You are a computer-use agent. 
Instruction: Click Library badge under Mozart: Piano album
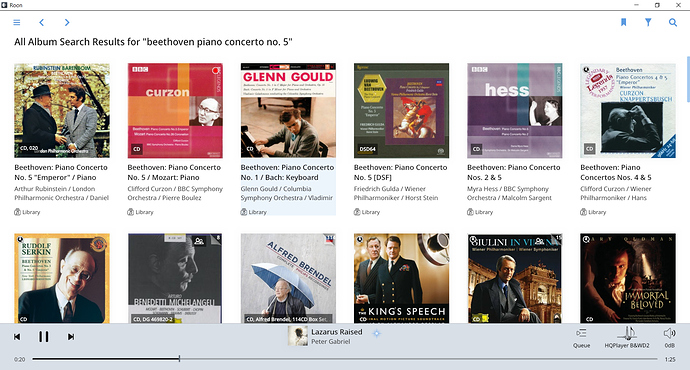[x=140, y=212]
